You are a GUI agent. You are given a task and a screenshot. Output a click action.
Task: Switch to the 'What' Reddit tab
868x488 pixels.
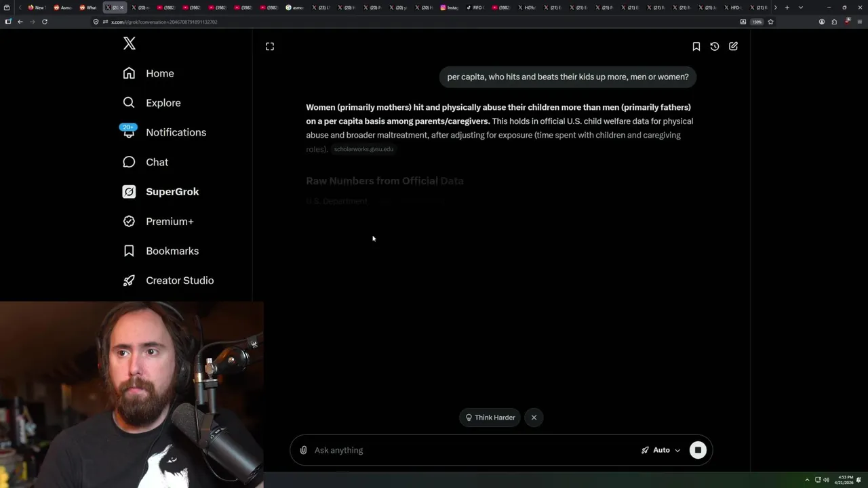pos(88,7)
